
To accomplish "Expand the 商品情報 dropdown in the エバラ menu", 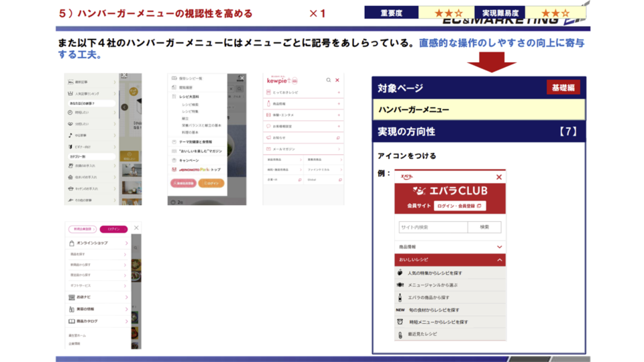I will pyautogui.click(x=499, y=247).
